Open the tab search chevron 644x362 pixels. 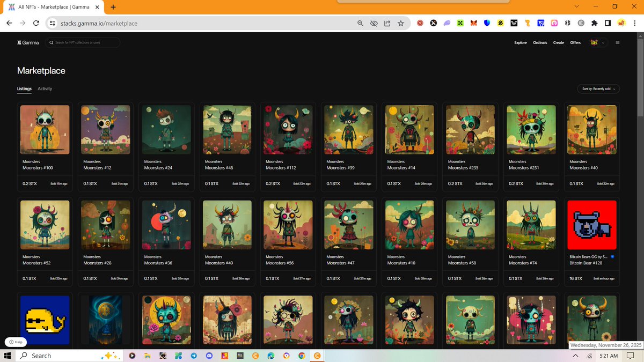coord(577,6)
